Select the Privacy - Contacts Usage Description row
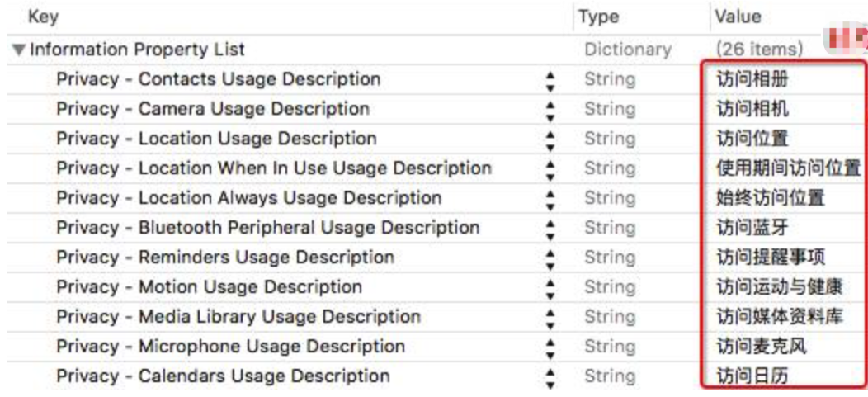The width and height of the screenshot is (868, 397). pos(218,80)
